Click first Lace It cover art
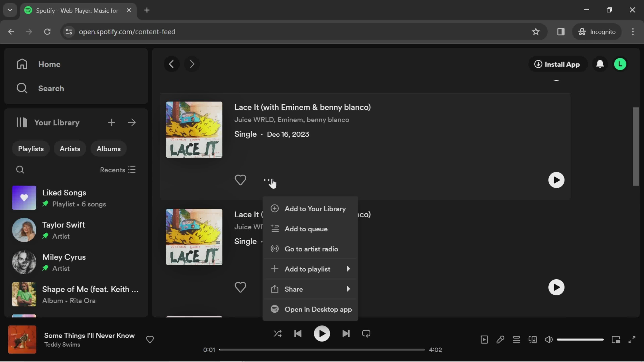Image resolution: width=644 pixels, height=362 pixels. [194, 129]
